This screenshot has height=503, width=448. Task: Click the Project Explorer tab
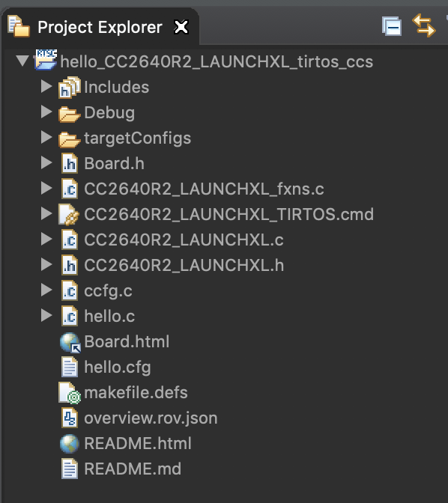point(100,27)
